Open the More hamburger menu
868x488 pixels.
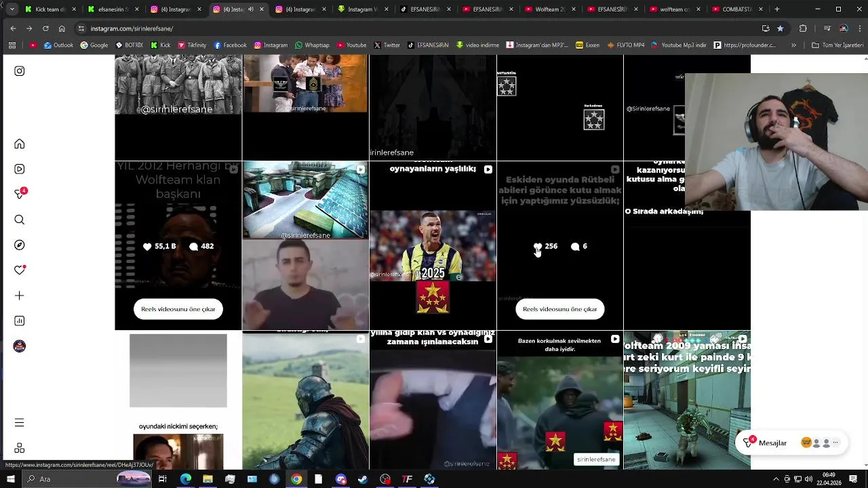coord(20,422)
